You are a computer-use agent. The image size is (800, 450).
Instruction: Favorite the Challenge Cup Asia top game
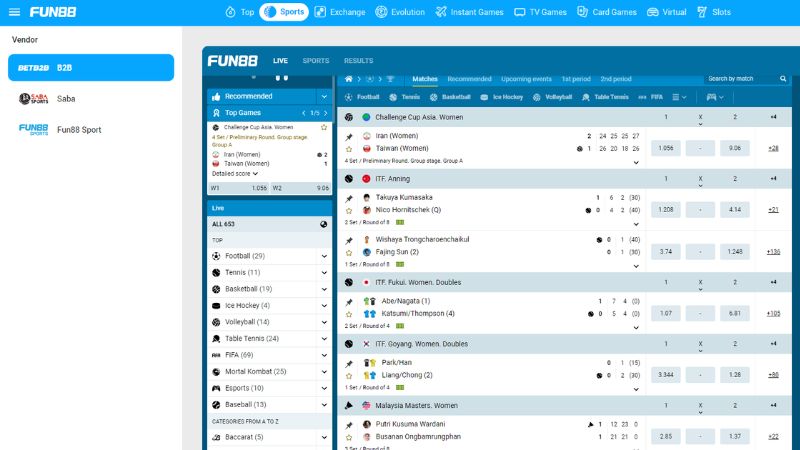[323, 127]
